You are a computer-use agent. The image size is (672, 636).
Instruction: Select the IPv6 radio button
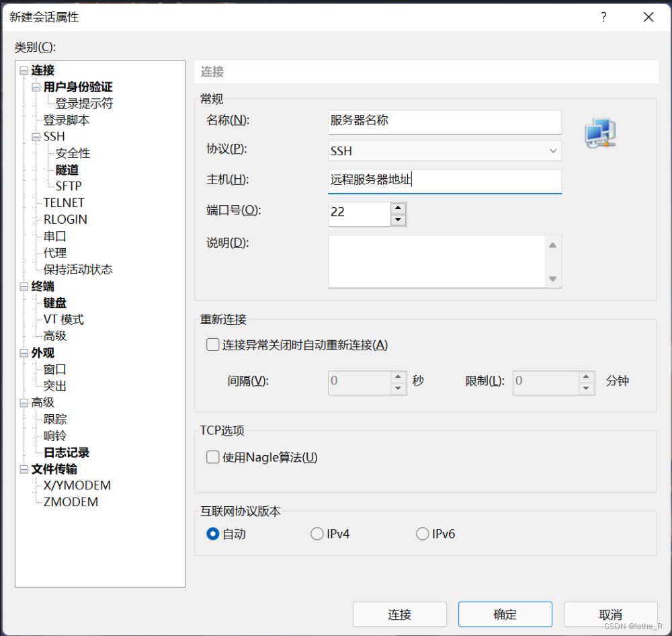tap(422, 534)
